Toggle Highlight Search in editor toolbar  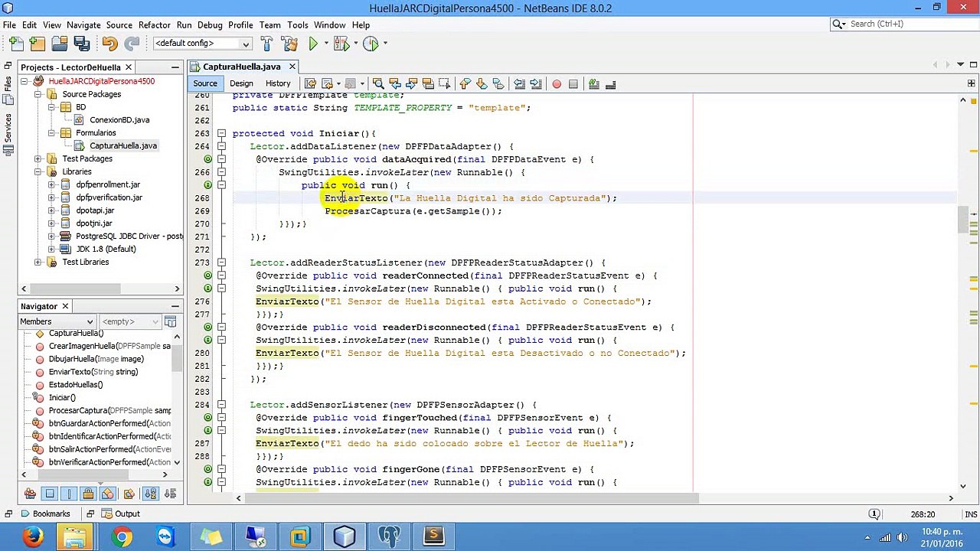point(429,83)
